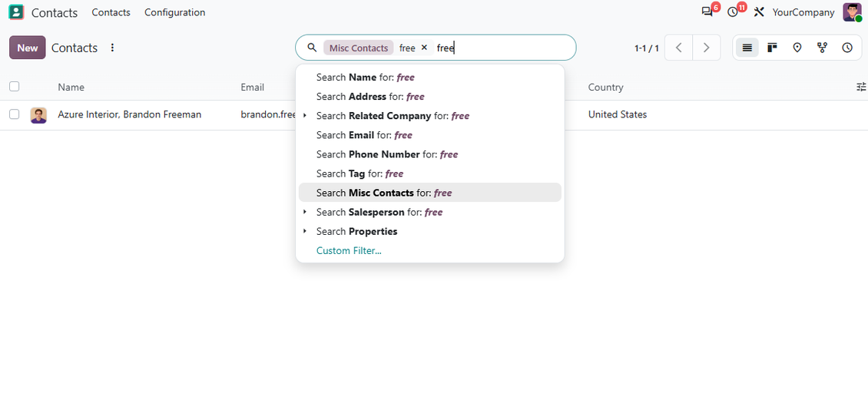This screenshot has height=416, width=868.
Task: Click the United States country cell
Action: (x=618, y=114)
